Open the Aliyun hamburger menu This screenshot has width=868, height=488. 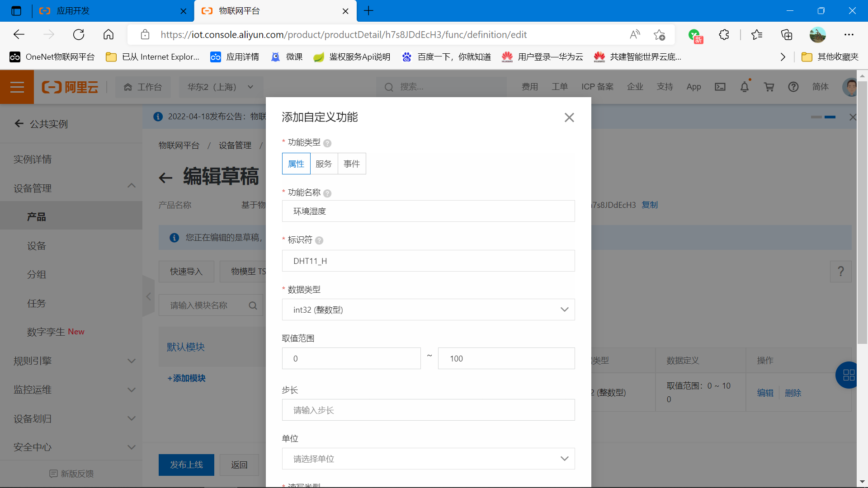point(17,87)
